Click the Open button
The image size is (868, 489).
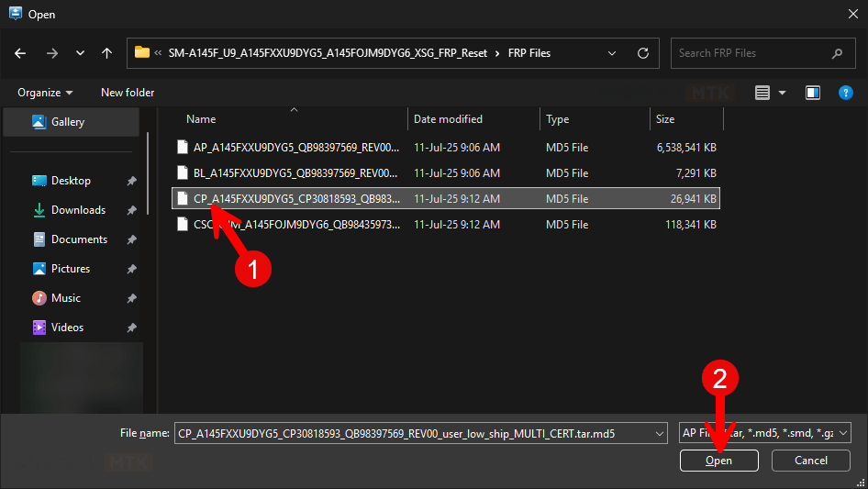coord(718,461)
